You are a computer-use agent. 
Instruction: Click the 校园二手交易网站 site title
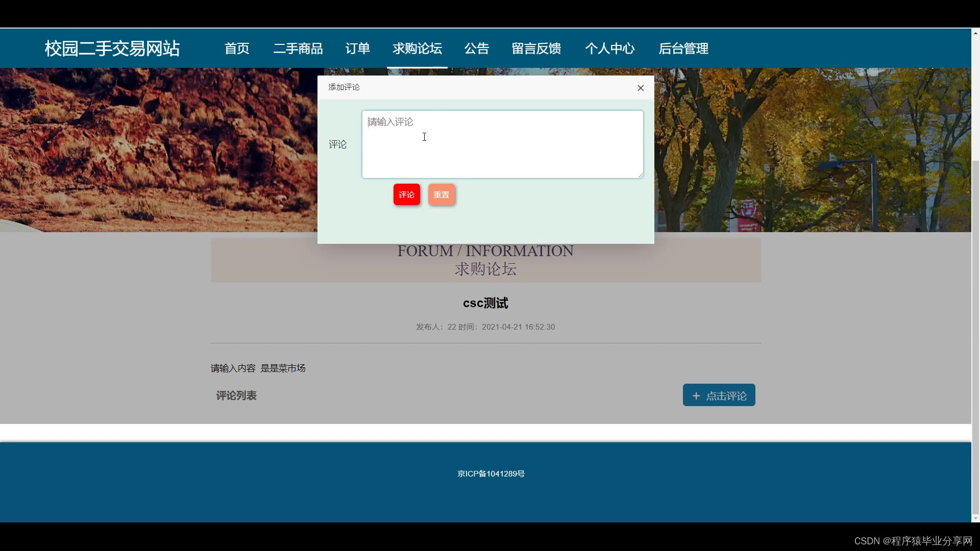click(x=112, y=48)
